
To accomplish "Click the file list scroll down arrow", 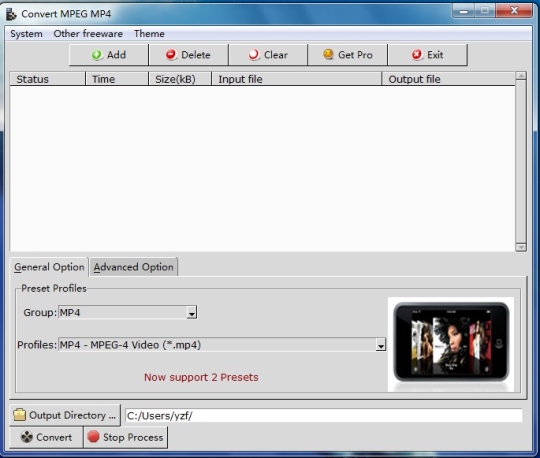I will click(x=521, y=247).
